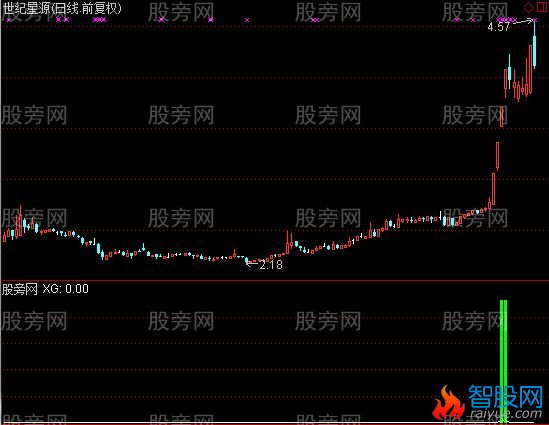Click the XG: 0.00 indicator label
Screen dimensions: 549x425
click(x=65, y=289)
